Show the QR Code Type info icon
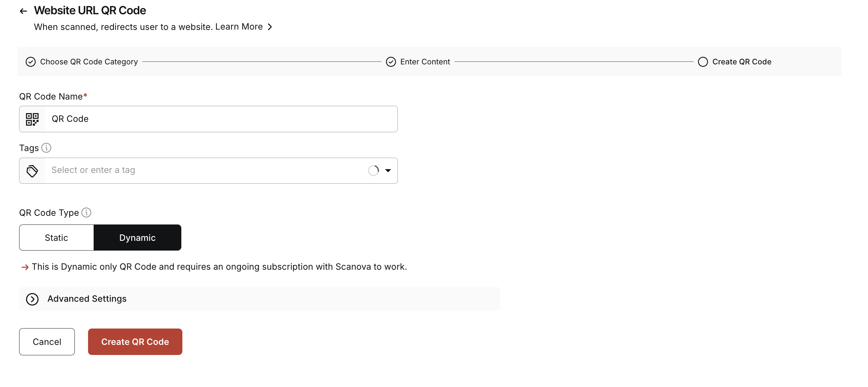This screenshot has height=387, width=868. coord(86,213)
